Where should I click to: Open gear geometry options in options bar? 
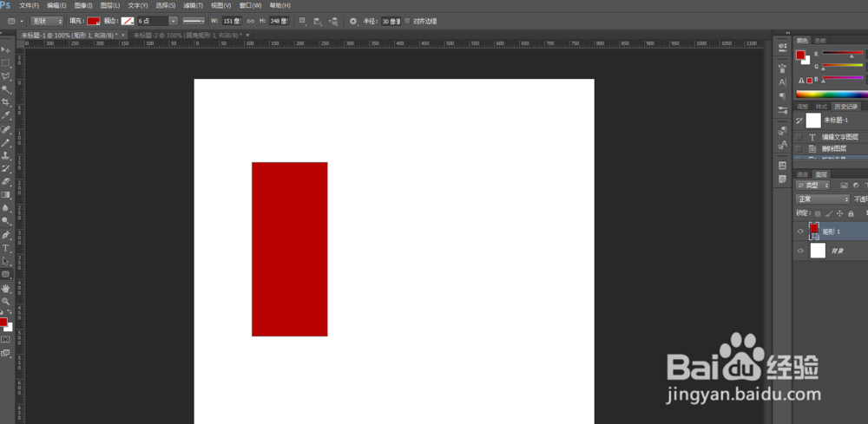point(353,21)
